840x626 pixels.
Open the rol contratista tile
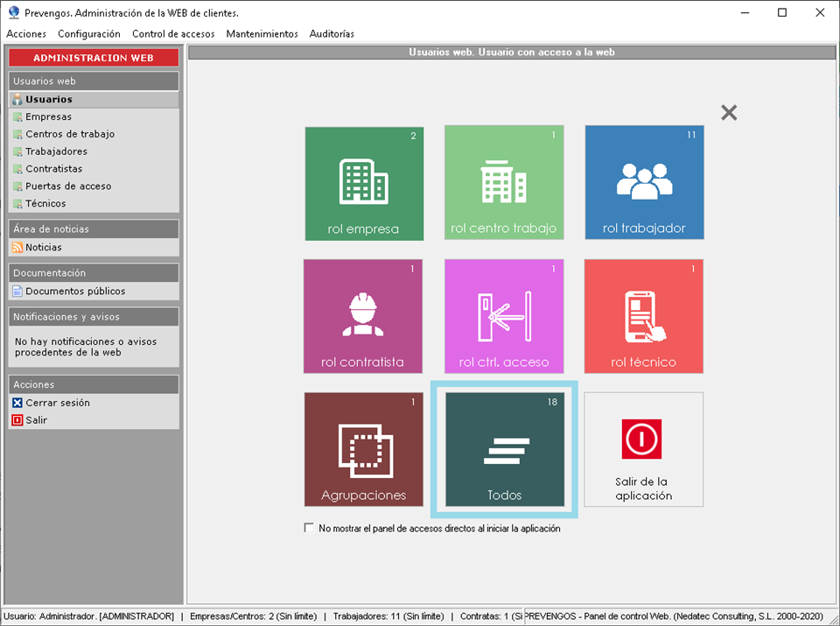(x=363, y=316)
